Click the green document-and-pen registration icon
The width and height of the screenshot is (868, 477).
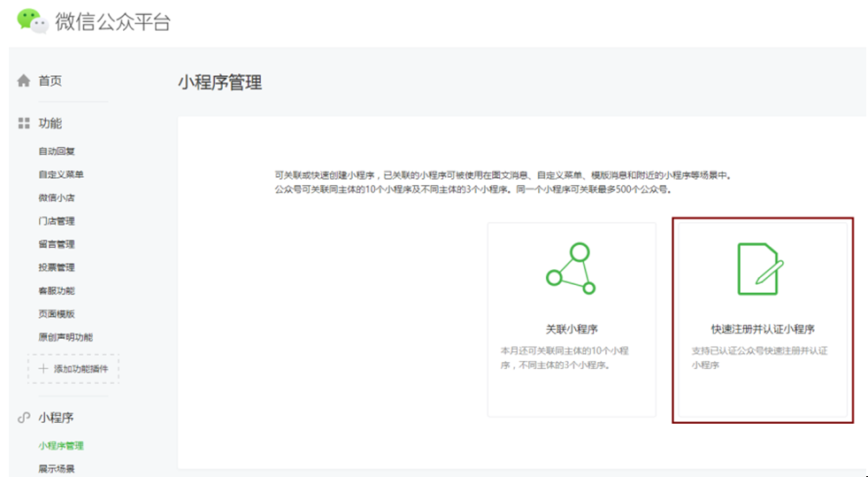pos(761,269)
